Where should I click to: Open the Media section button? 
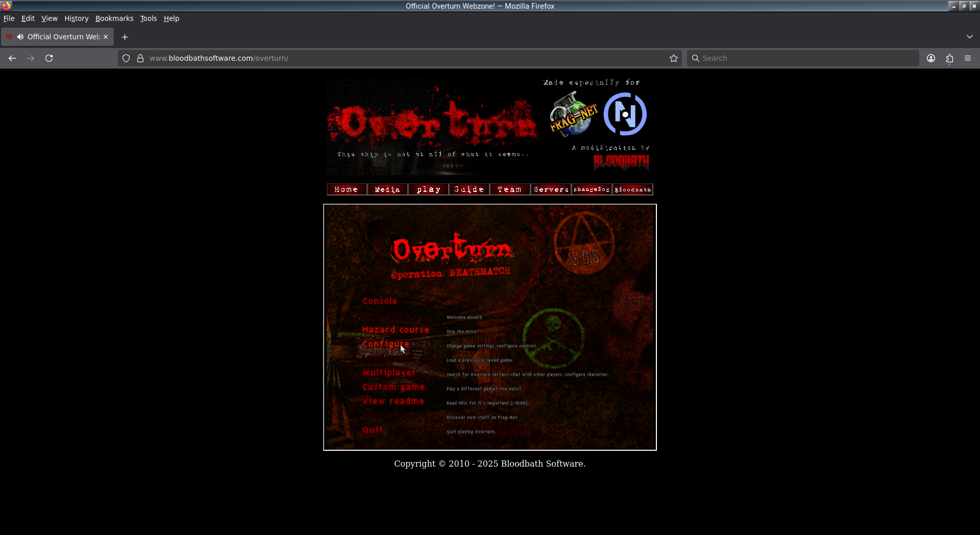[387, 189]
